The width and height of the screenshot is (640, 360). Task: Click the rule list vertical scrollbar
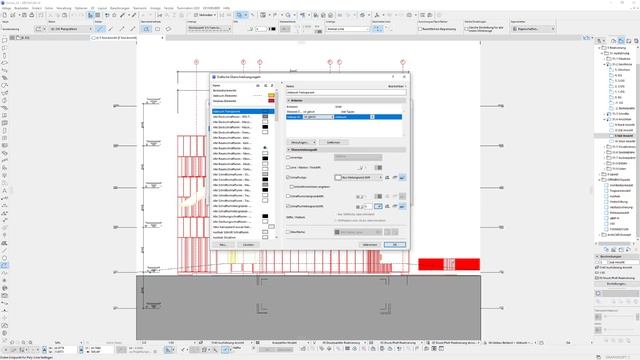[277, 163]
